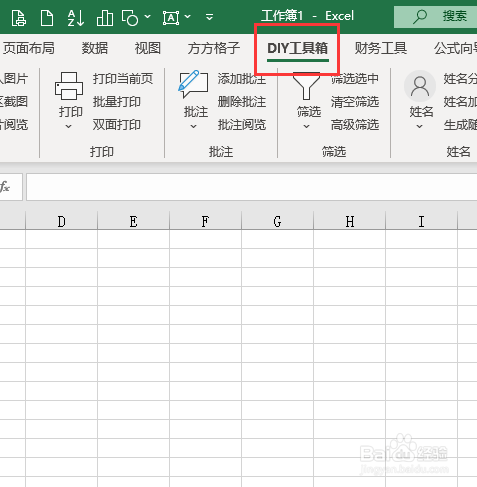Viewport: 477px width, 487px height.
Task: Expand the 筛选 dropdown chevron
Action: point(306,126)
